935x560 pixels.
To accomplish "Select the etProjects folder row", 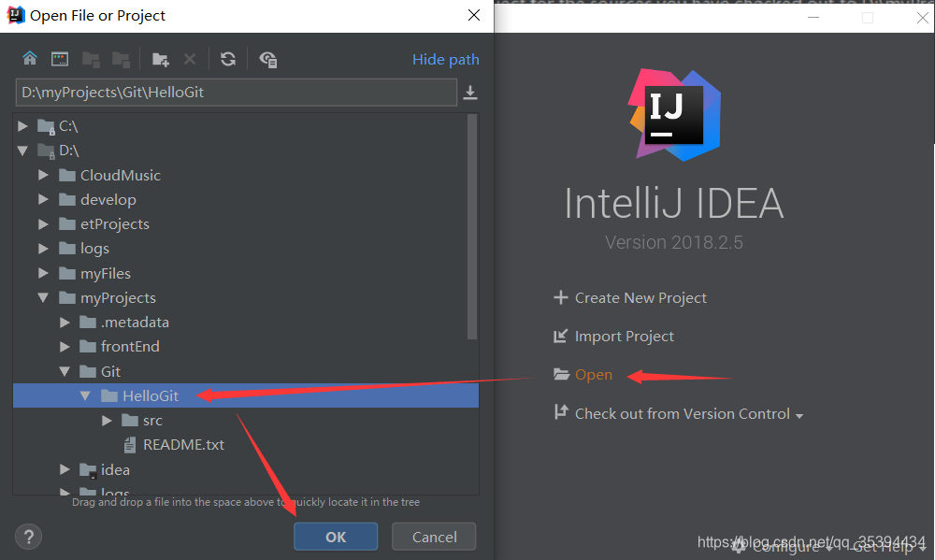I will (246, 223).
